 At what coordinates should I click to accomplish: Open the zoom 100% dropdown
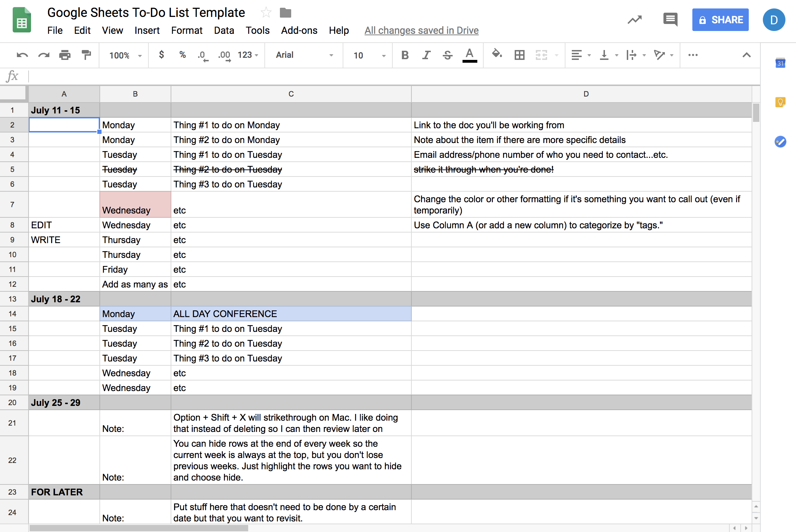tap(125, 55)
